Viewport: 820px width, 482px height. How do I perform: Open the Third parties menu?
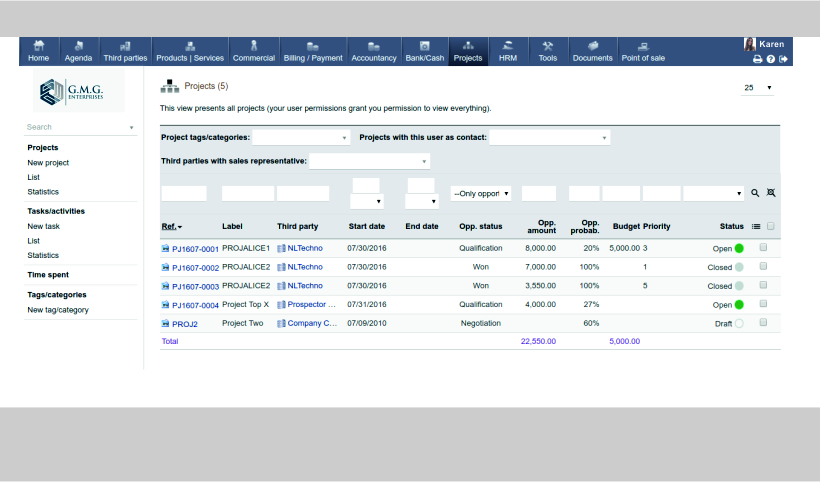pyautogui.click(x=125, y=52)
